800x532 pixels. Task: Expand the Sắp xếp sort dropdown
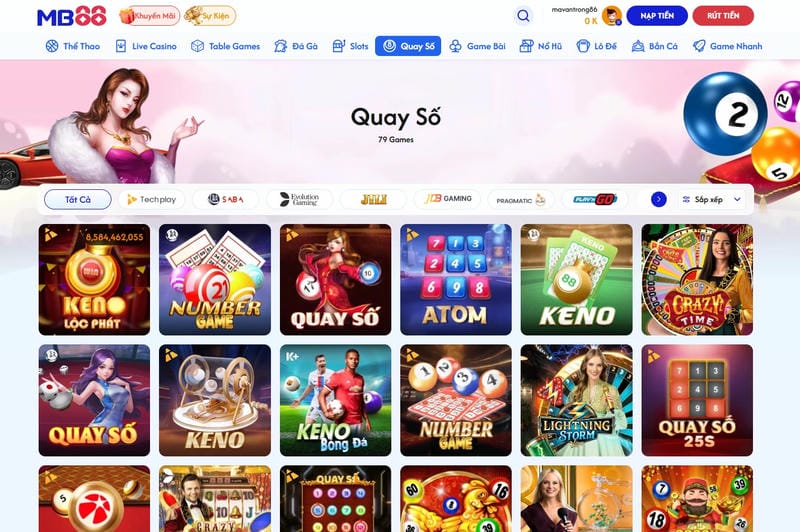click(712, 199)
